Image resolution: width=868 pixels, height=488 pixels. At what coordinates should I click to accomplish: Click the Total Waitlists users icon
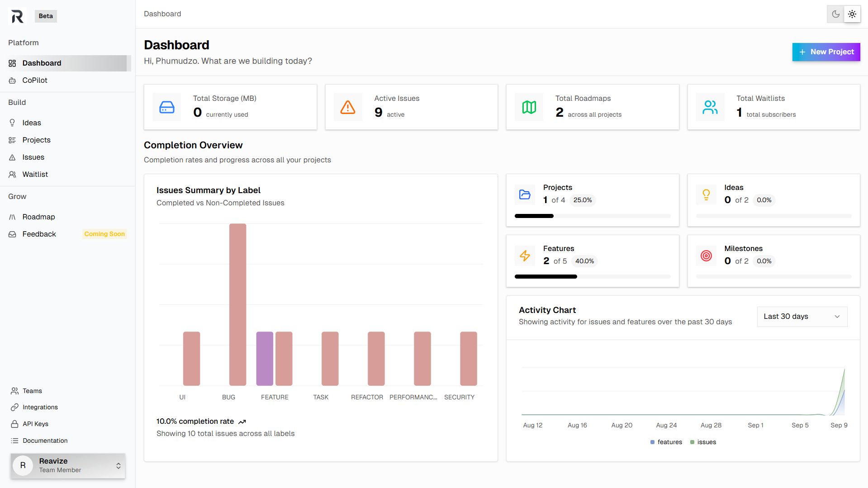tap(710, 107)
